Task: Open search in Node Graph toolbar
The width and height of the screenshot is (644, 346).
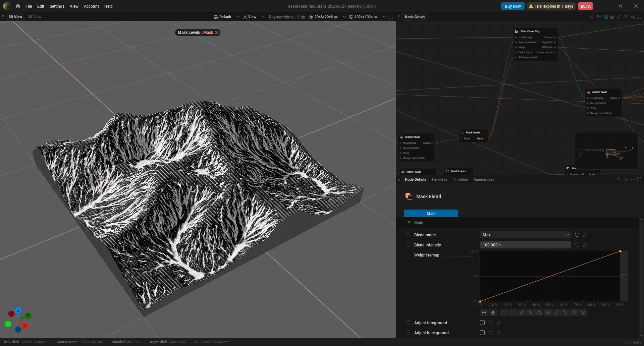Action: click(x=592, y=17)
